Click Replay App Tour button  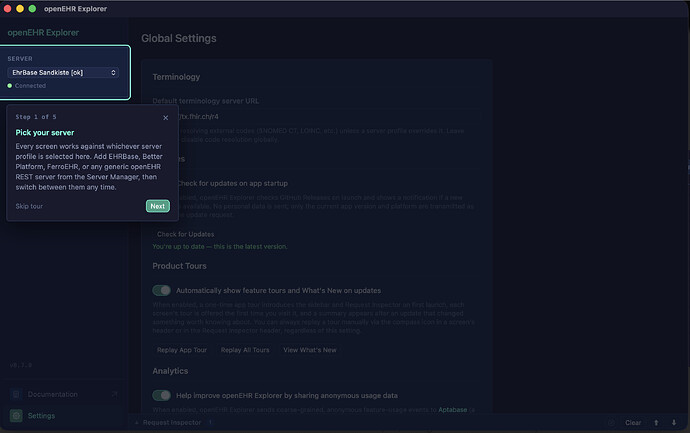point(182,350)
